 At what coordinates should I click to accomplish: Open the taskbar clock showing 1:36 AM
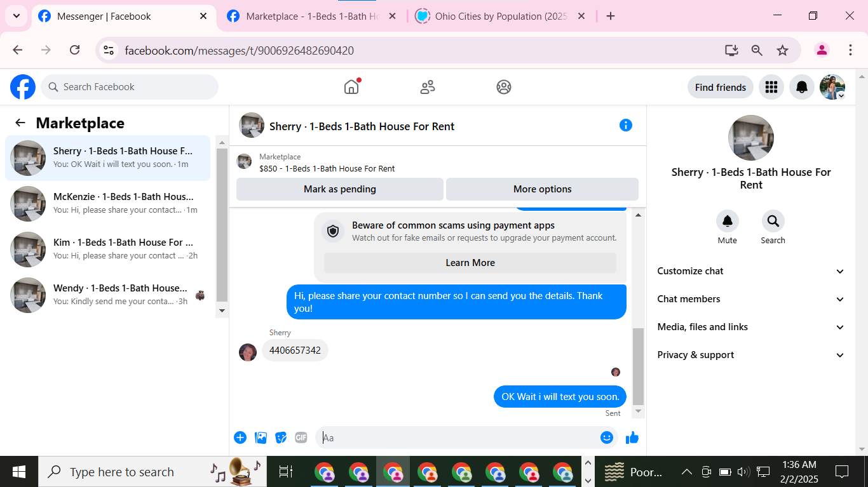click(800, 472)
